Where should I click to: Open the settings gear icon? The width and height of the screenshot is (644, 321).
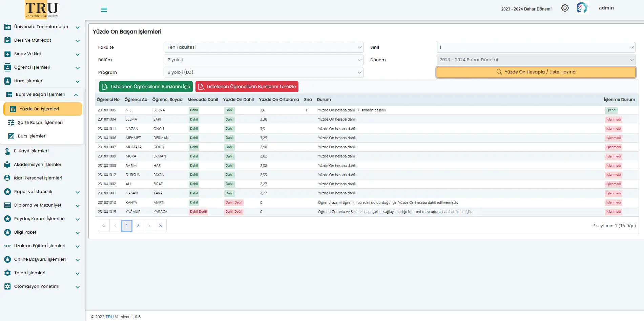[565, 8]
